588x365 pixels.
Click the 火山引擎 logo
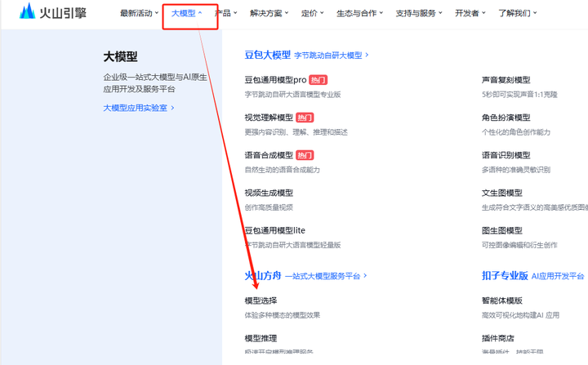point(53,11)
